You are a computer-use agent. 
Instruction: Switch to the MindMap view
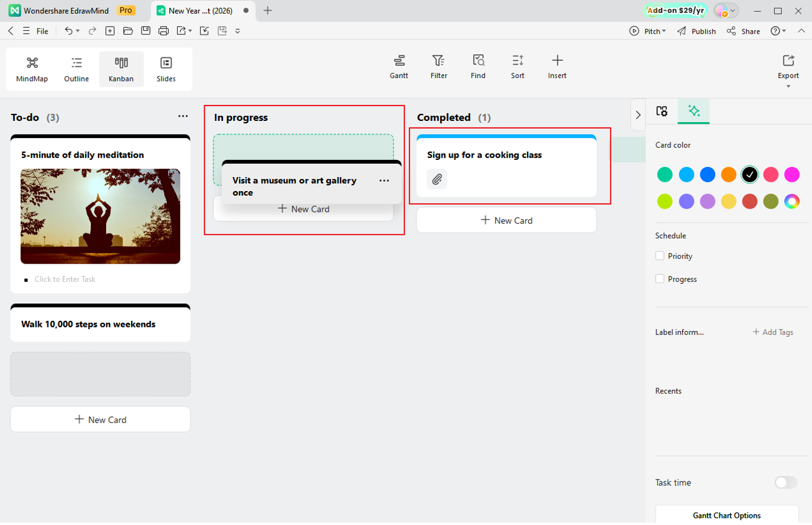tap(32, 69)
